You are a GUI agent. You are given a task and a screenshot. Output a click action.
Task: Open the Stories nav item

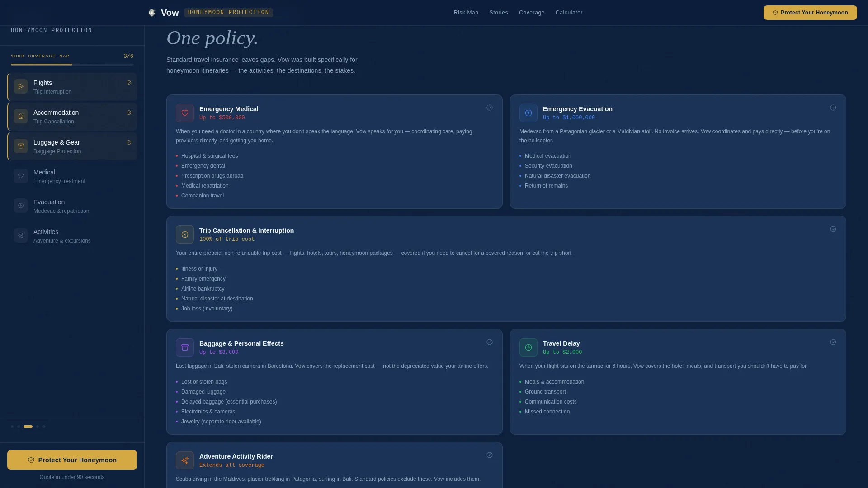499,13
